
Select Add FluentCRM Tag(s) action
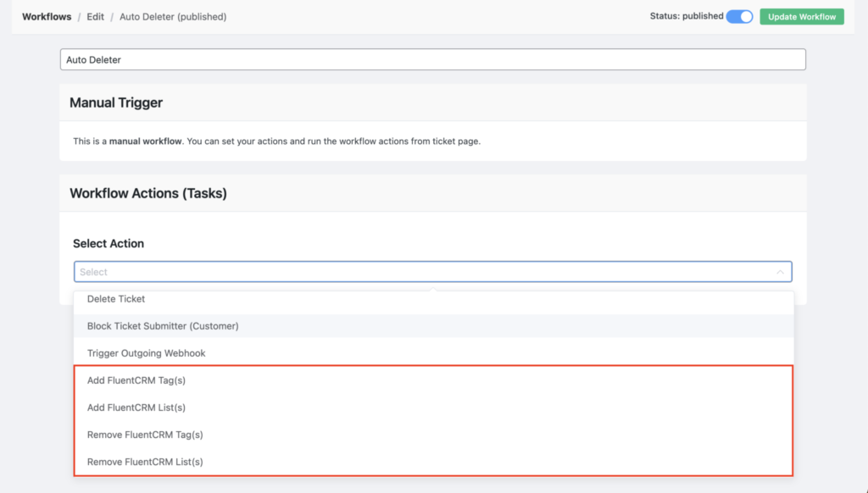136,380
